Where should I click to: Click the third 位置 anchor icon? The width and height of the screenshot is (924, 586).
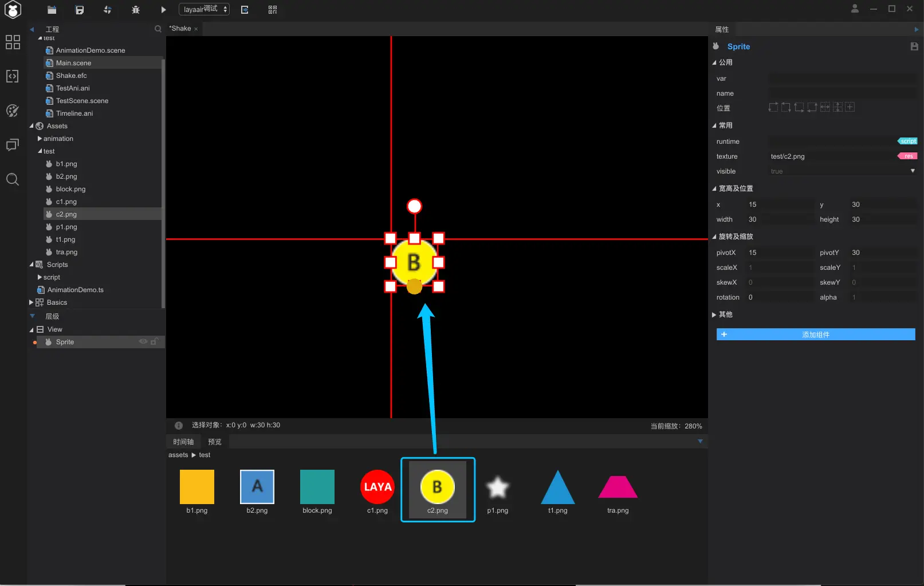click(799, 107)
